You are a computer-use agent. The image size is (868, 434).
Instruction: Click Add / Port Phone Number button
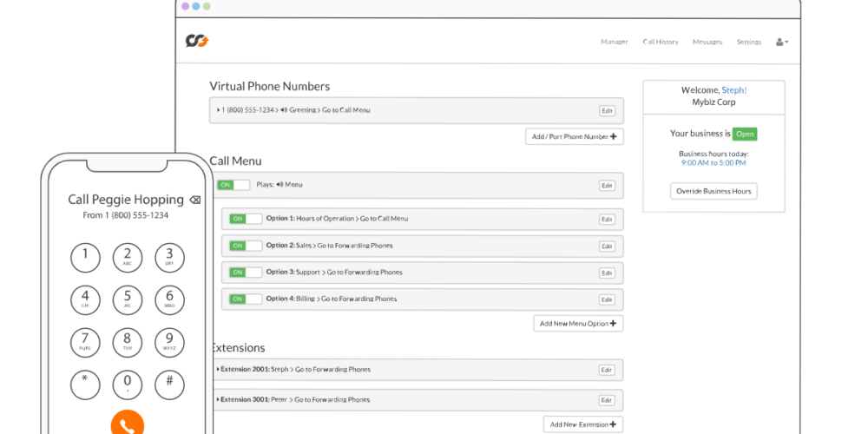(574, 136)
